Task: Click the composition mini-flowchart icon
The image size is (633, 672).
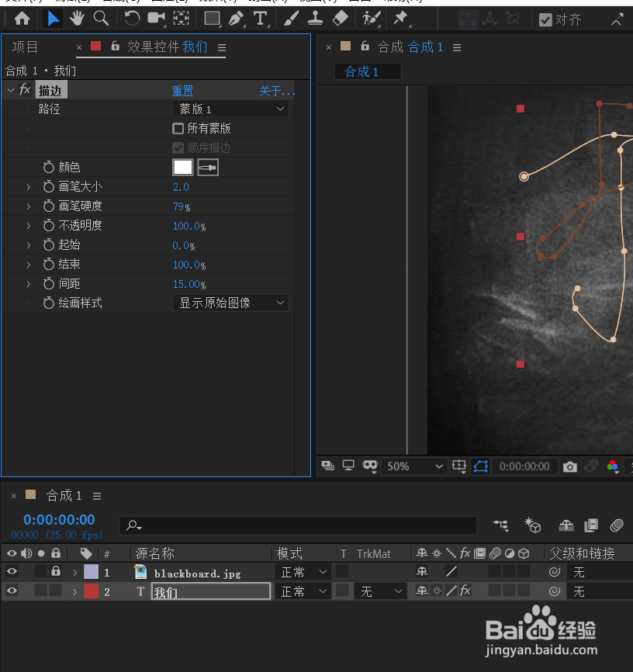Action: [500, 525]
